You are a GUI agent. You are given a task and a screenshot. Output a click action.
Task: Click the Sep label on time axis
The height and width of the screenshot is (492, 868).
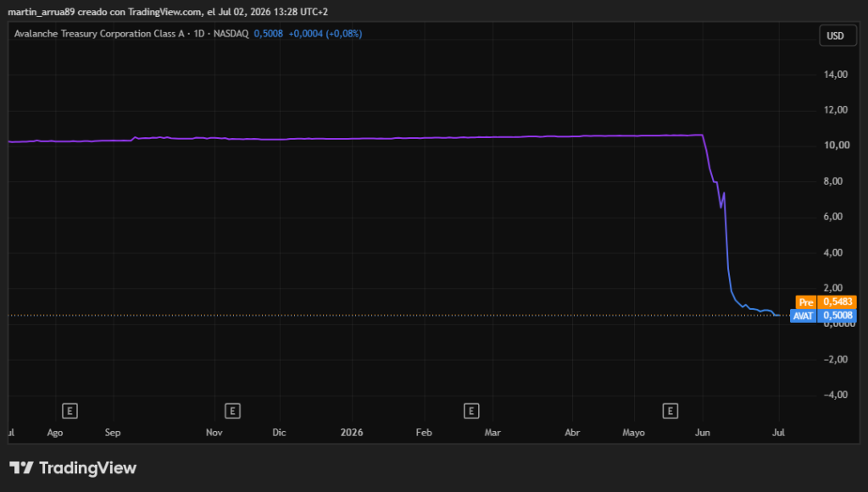(x=113, y=432)
